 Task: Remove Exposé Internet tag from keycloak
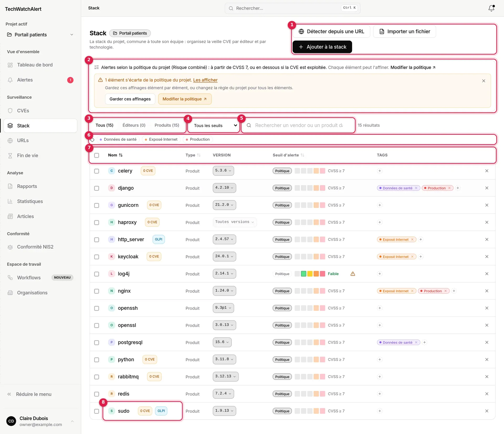[x=412, y=257]
